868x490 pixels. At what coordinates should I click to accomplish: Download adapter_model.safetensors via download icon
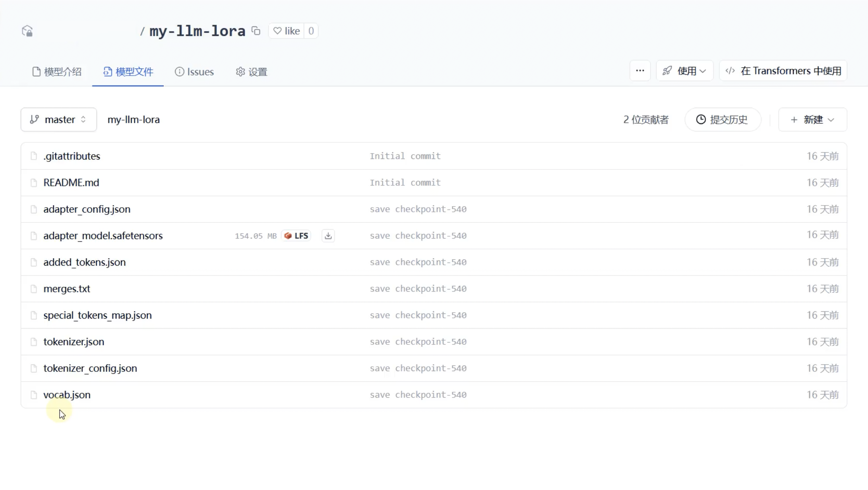tap(328, 236)
